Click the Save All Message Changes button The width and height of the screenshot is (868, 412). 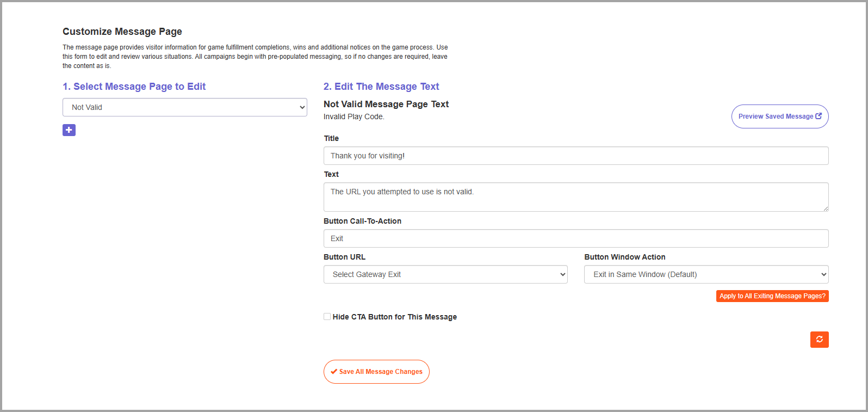pos(376,372)
